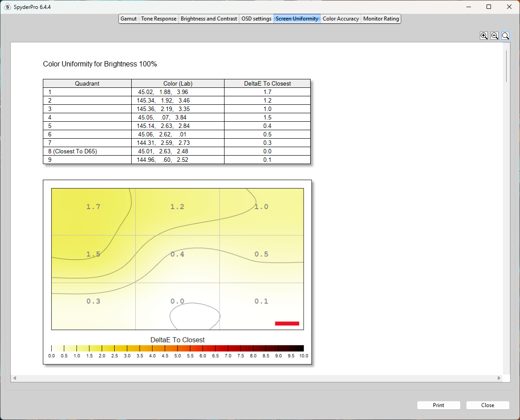520x420 pixels.
Task: Click the zoom out magnifier icon
Action: click(x=495, y=36)
